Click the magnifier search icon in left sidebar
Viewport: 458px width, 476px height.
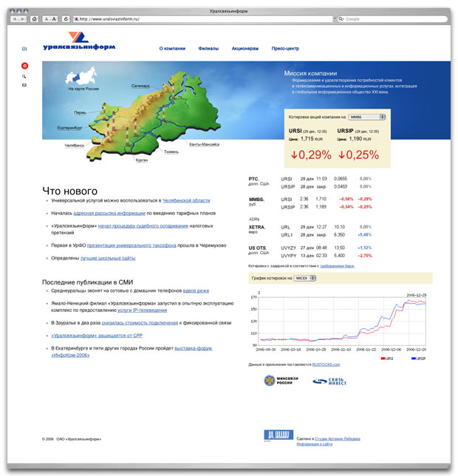pyautogui.click(x=24, y=76)
